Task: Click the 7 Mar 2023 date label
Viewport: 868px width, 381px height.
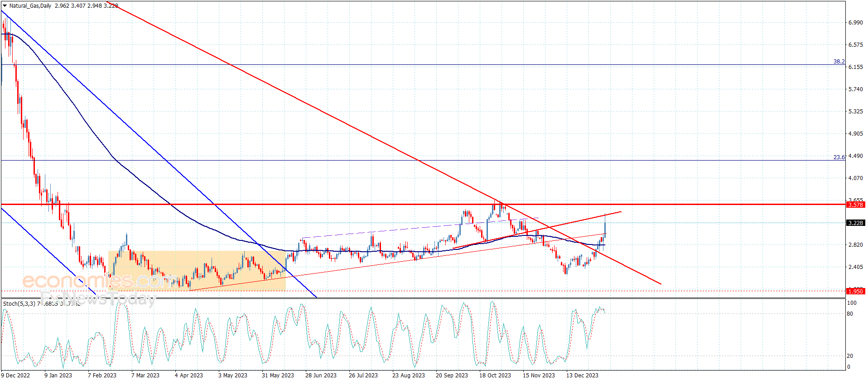Action: click(145, 375)
